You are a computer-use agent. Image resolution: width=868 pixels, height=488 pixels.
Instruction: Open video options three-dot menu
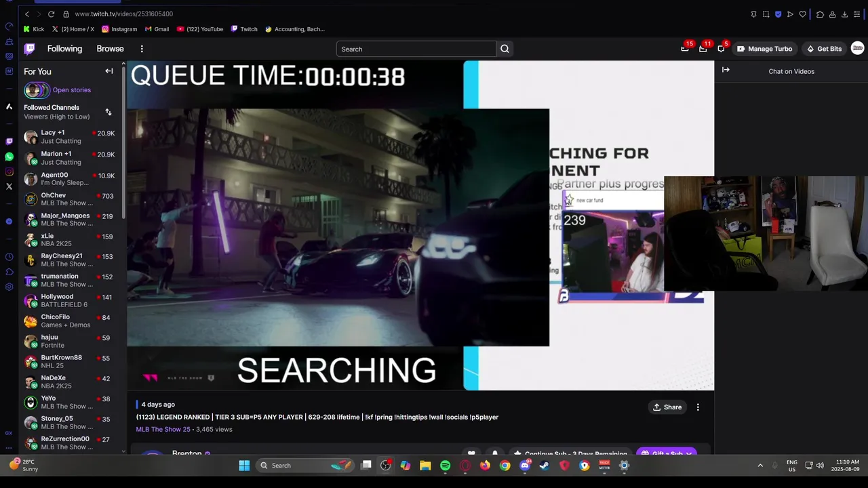[698, 407]
